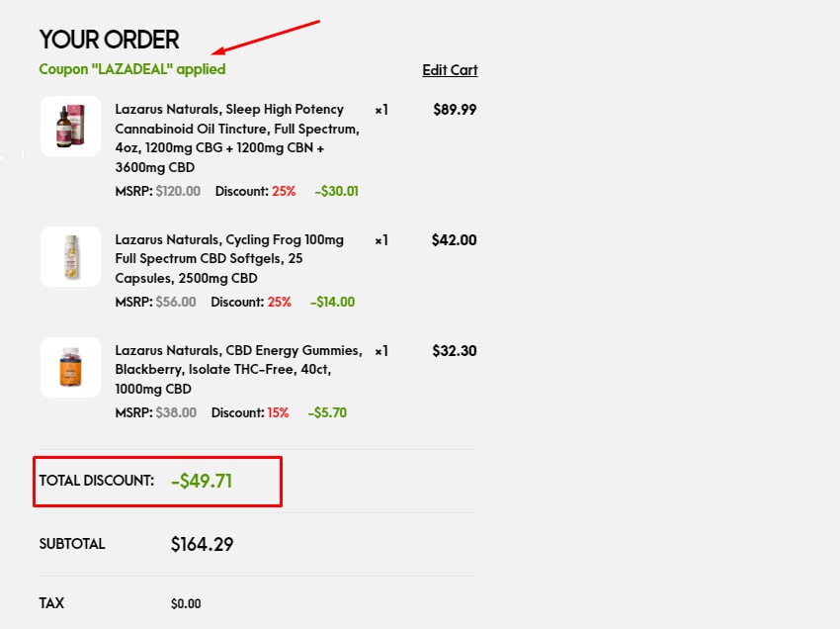This screenshot has width=840, height=629.
Task: Select the Total Discount -$49.71 amount
Action: pos(202,481)
